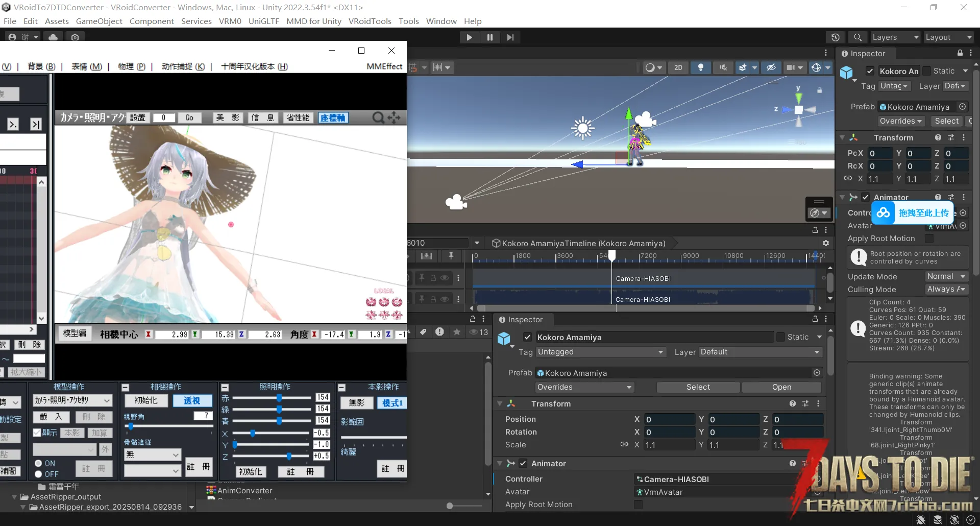980x526 pixels.
Task: Open Unity global search magnifier icon
Action: 857,37
